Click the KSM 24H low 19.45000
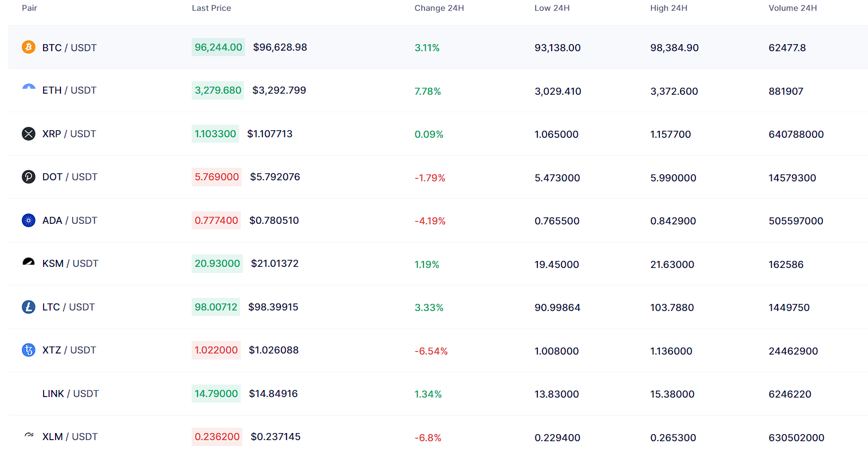Screen dimensions: 868x451 557,265
